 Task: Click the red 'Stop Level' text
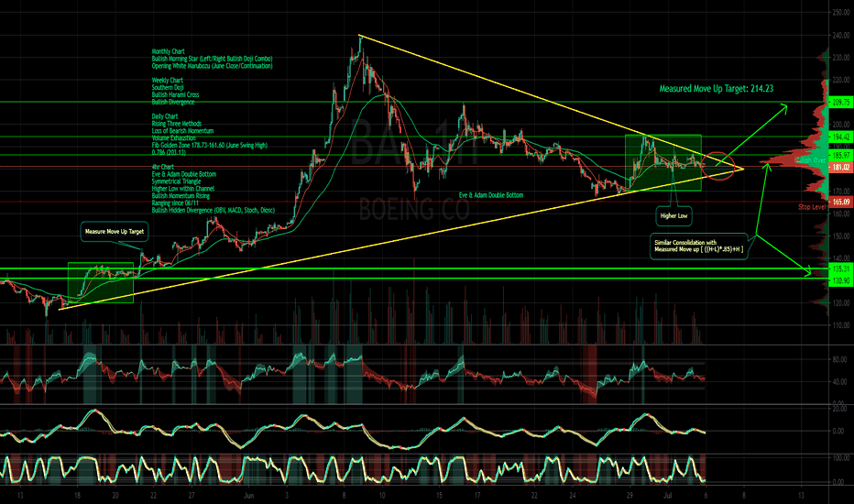click(x=812, y=207)
